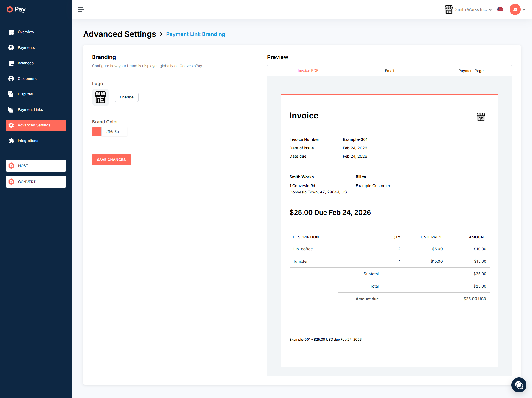Select the Invoice PDF tab
Viewport: 532px width, 398px height.
click(308, 71)
